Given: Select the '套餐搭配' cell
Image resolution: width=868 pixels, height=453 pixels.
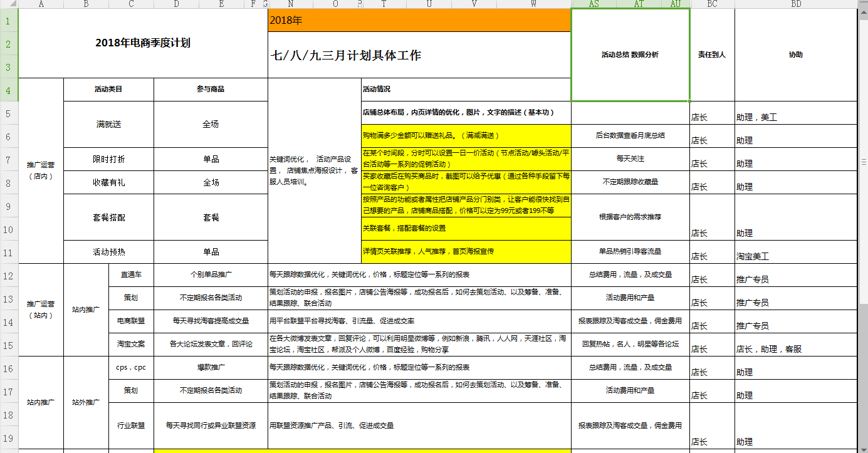Looking at the screenshot, I should (x=108, y=217).
